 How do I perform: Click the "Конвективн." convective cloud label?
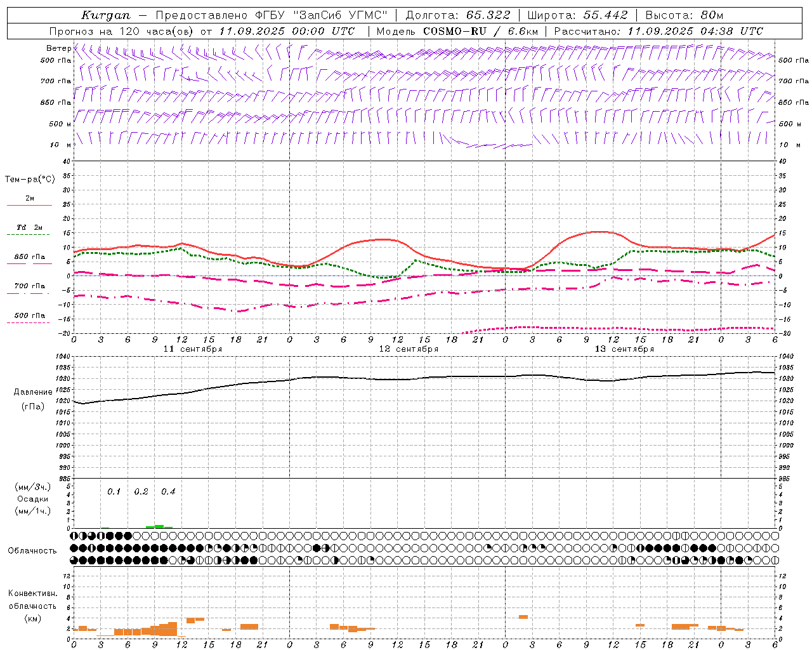tap(32, 594)
